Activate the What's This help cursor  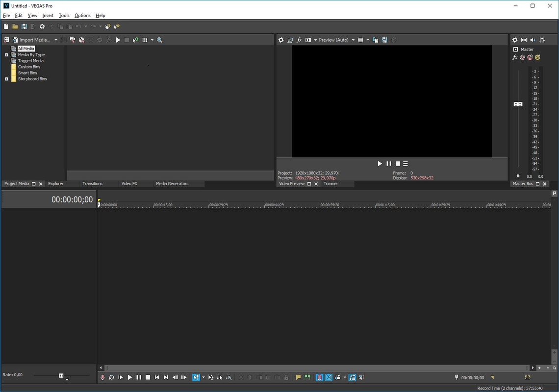(x=117, y=26)
